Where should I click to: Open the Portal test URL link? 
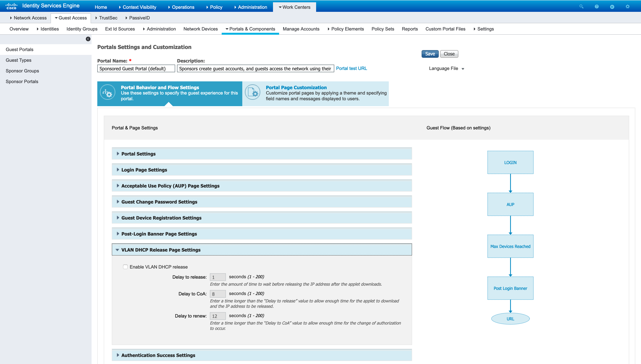click(x=351, y=68)
